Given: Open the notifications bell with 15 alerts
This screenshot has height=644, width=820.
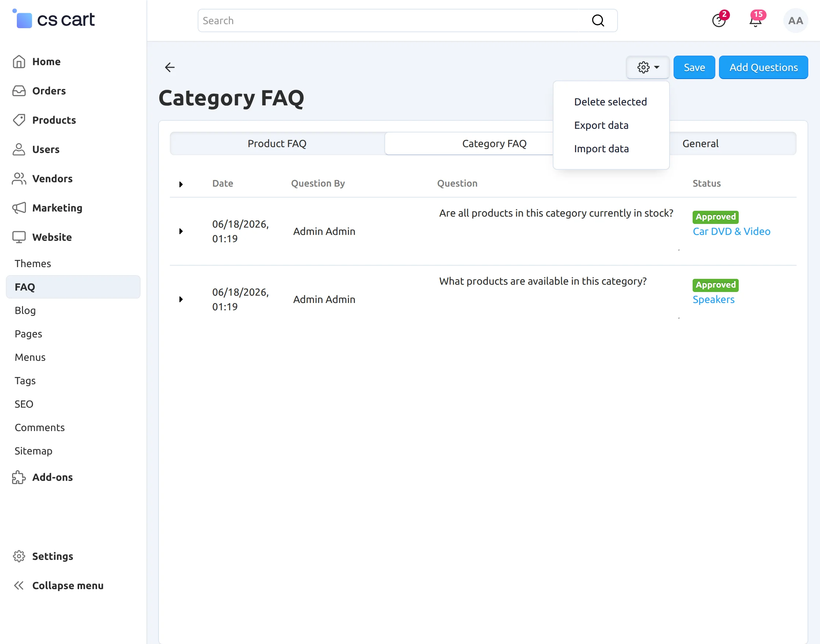Looking at the screenshot, I should pyautogui.click(x=756, y=20).
